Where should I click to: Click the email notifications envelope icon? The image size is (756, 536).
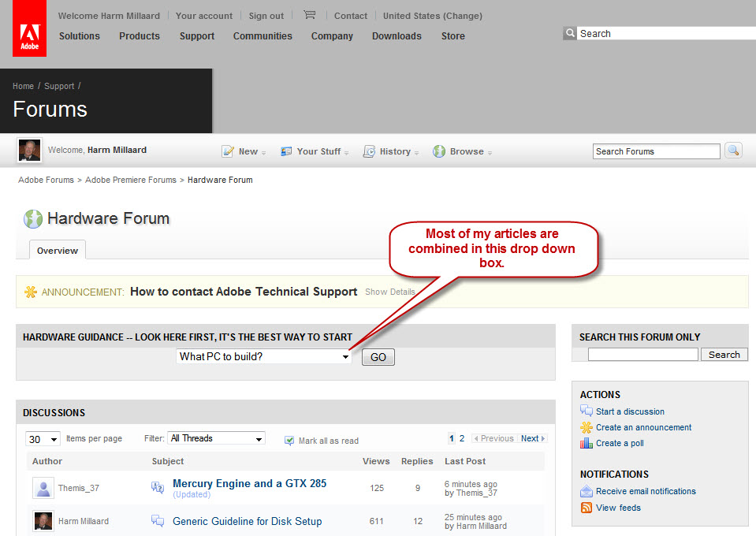coord(587,491)
